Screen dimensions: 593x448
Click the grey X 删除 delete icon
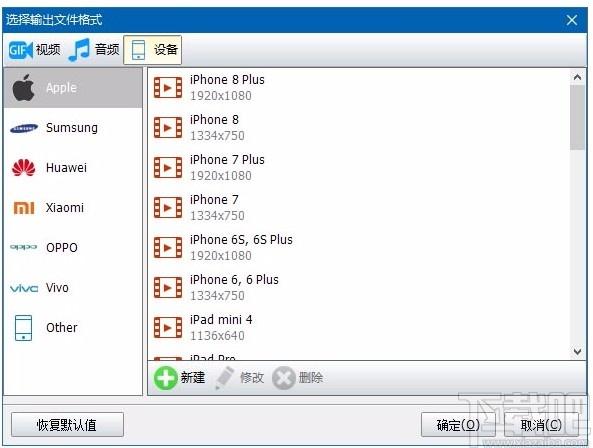click(284, 378)
